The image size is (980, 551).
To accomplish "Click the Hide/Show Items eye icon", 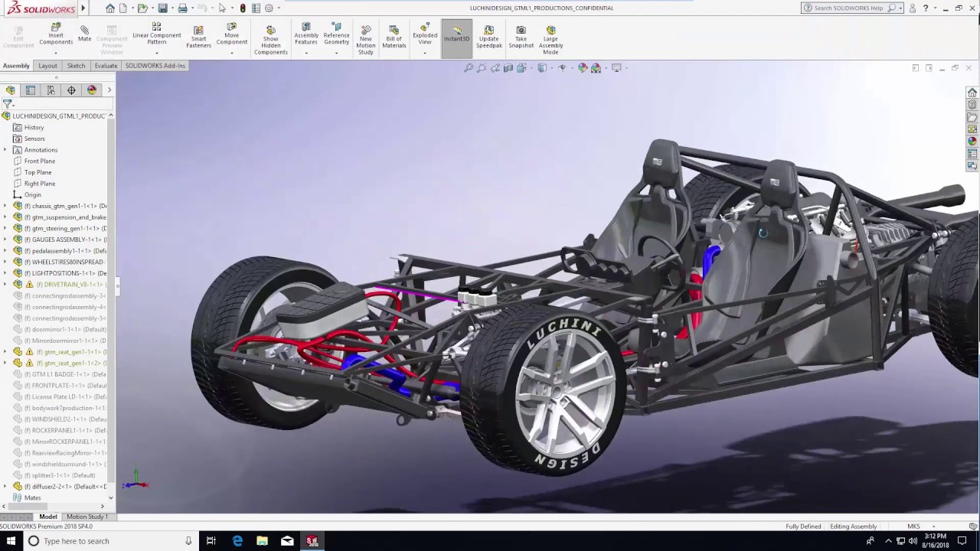I will tap(562, 68).
